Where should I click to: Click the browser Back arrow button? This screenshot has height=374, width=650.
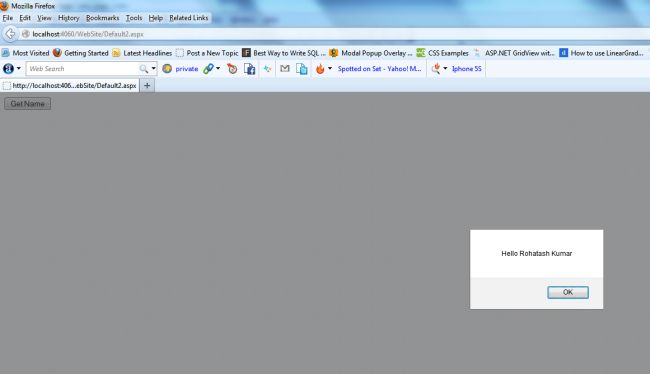point(10,34)
